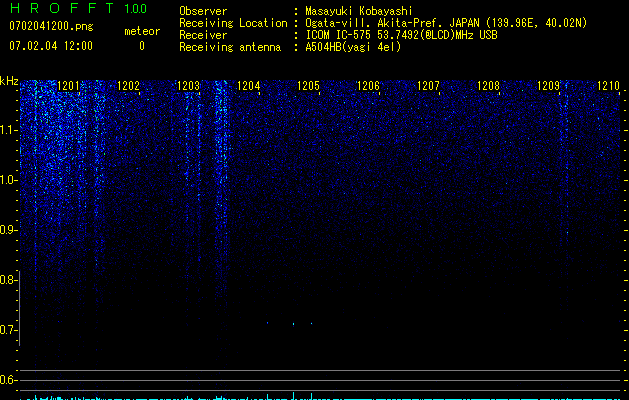The height and width of the screenshot is (400, 629).
Task: Click the 0.9 kHz axis label
Action: coord(8,230)
